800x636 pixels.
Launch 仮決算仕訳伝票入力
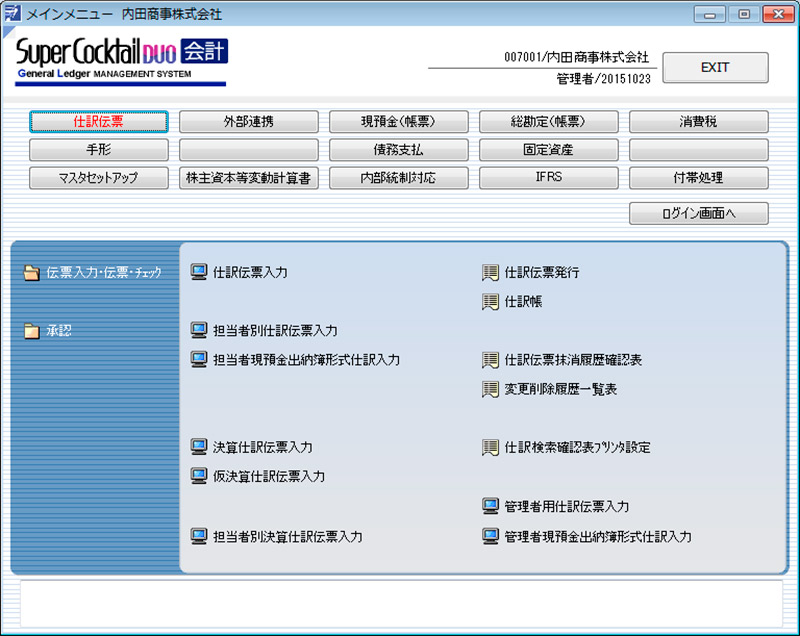269,476
